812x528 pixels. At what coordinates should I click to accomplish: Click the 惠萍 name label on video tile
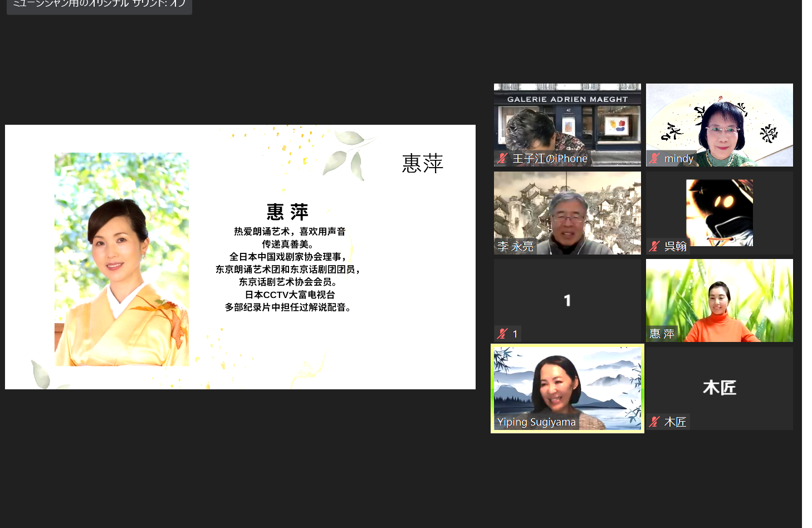[x=662, y=334]
